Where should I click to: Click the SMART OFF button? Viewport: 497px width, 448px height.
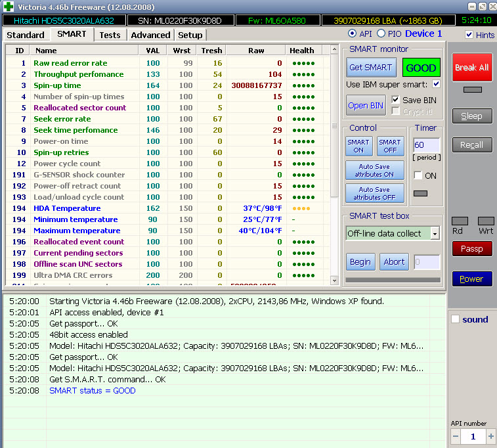point(391,146)
